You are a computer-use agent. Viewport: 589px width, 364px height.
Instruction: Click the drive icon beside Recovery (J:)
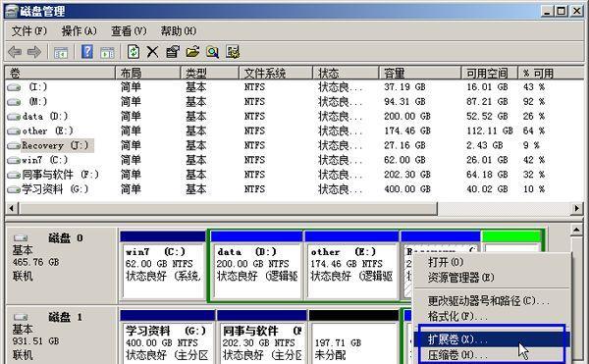14,145
